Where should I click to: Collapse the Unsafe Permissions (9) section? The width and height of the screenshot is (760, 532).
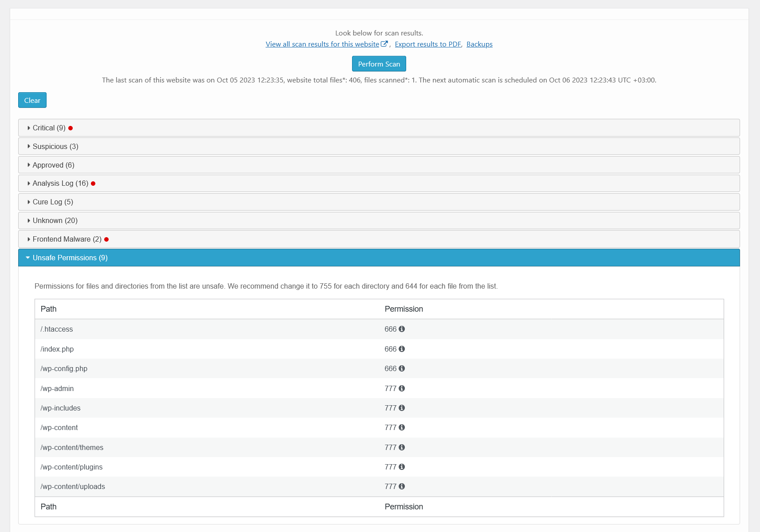379,258
